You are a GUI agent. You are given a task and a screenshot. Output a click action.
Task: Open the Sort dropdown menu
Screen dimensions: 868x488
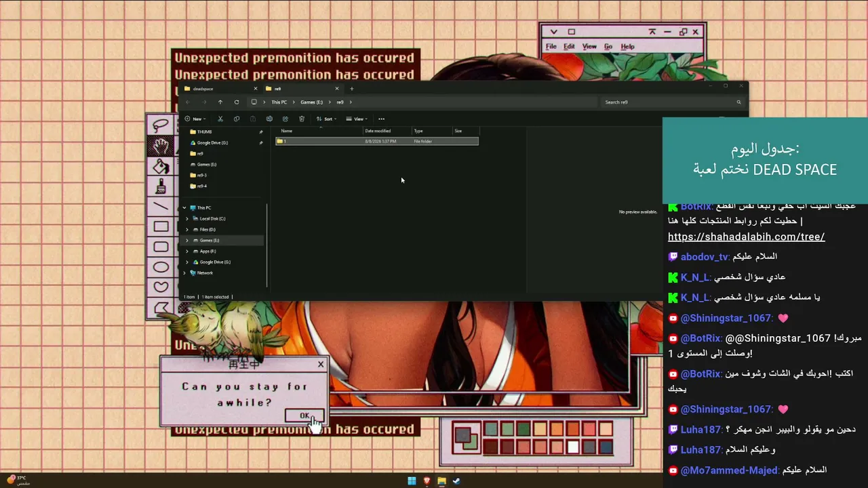[x=325, y=119]
